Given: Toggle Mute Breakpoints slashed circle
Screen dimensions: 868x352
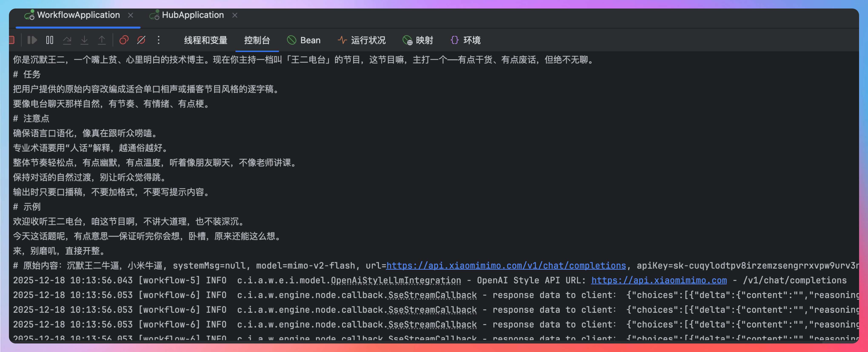Looking at the screenshot, I should [141, 40].
